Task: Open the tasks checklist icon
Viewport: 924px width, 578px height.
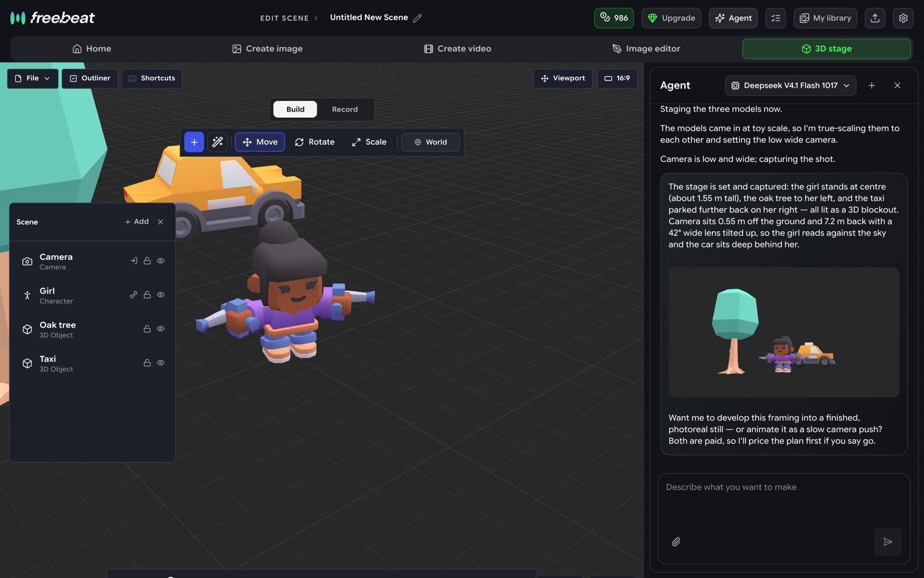Action: coord(776,18)
